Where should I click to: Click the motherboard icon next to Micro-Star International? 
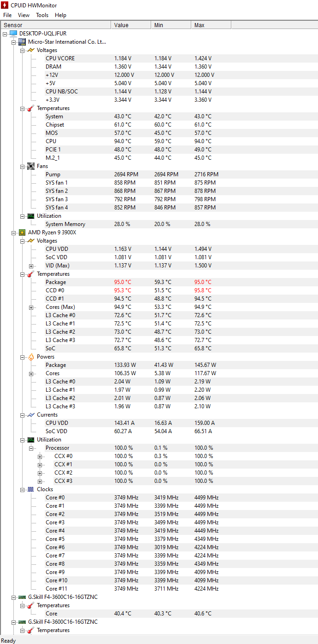(22, 41)
